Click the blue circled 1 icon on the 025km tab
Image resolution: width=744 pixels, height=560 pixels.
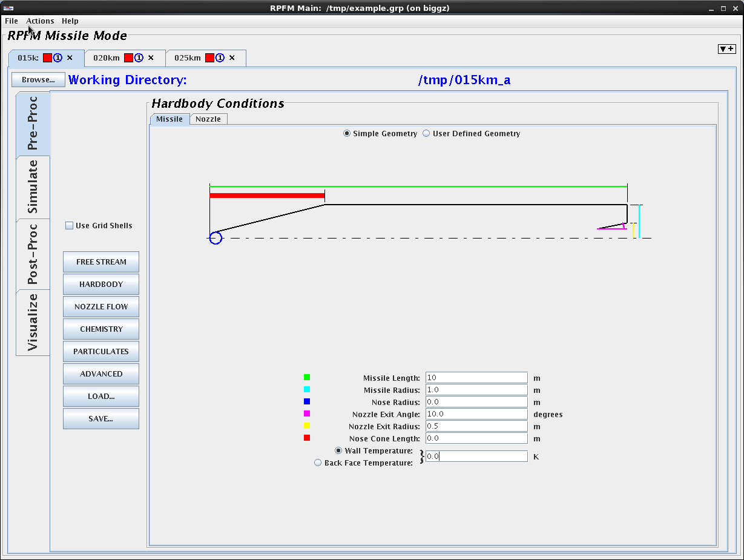tap(220, 58)
